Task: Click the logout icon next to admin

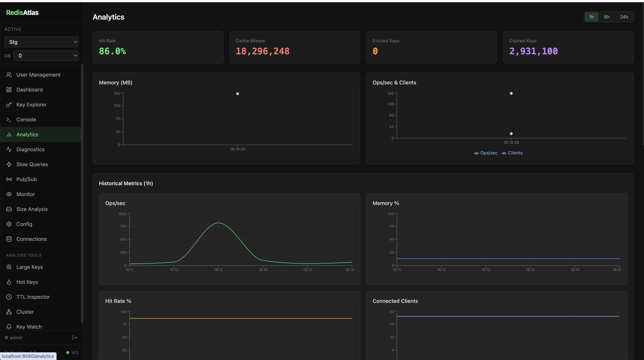Action: tap(74, 338)
